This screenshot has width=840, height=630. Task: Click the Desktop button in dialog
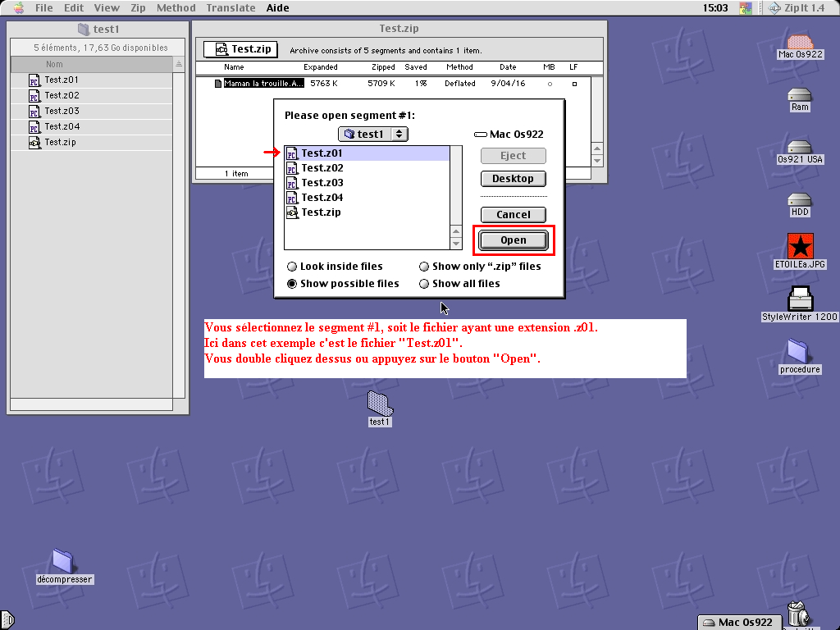(x=513, y=179)
